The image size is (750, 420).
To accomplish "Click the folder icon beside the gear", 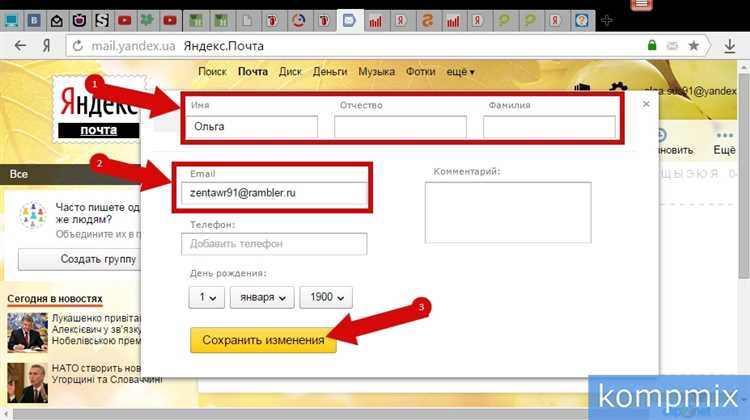I will (x=582, y=88).
